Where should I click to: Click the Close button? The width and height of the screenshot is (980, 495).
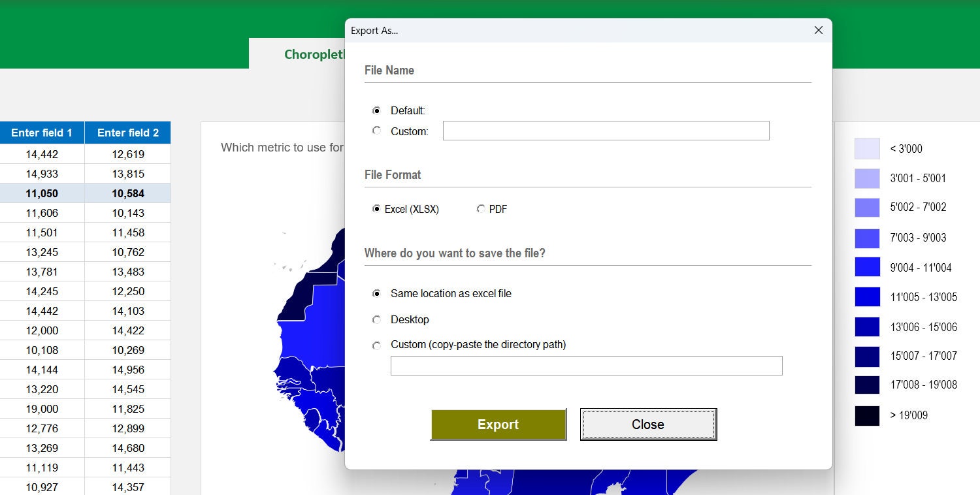tap(647, 424)
